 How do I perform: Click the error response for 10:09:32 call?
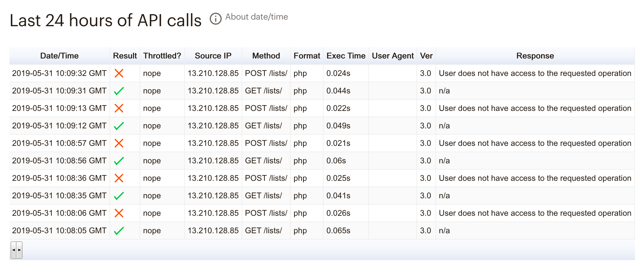[x=535, y=73]
